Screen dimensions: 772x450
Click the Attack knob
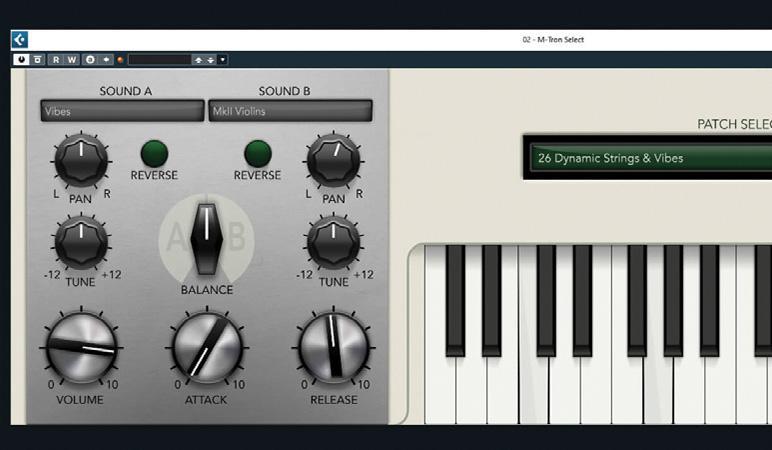point(207,347)
